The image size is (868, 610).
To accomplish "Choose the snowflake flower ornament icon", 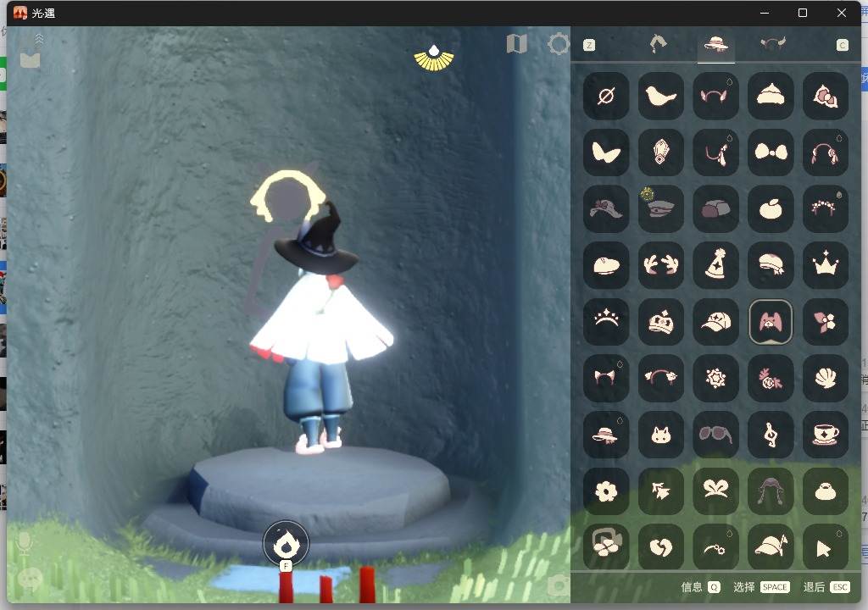I will 715,378.
